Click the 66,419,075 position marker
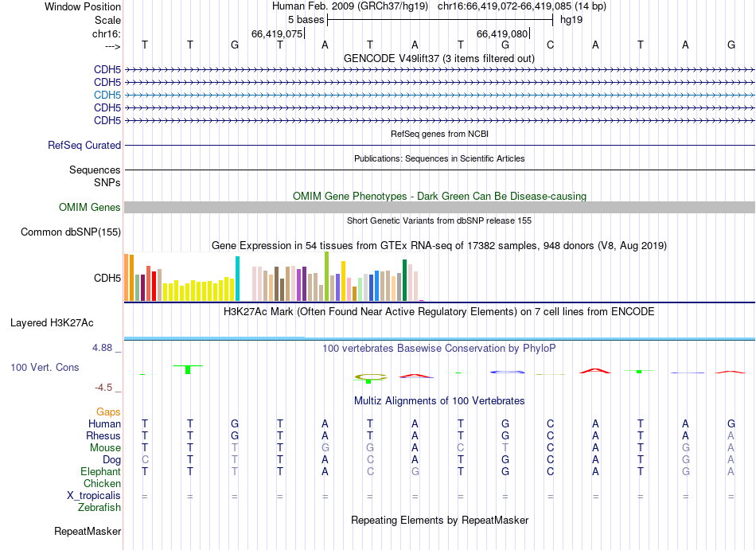756x550 pixels. click(x=277, y=33)
